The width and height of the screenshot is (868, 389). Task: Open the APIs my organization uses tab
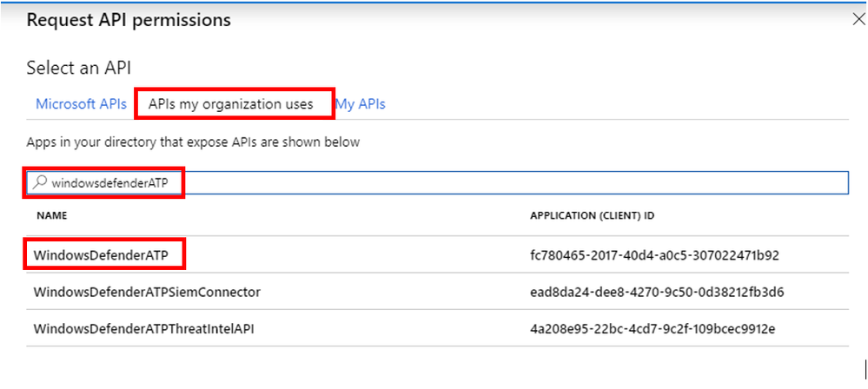pyautogui.click(x=231, y=104)
